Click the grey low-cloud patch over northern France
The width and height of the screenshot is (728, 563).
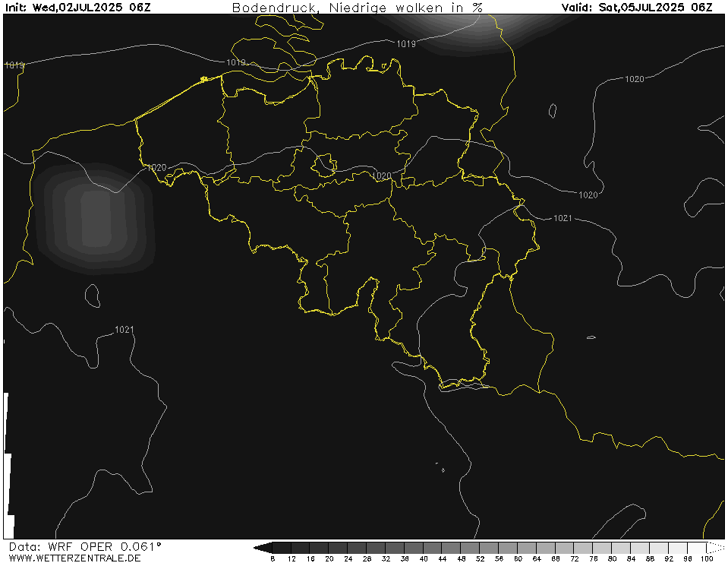coord(95,218)
